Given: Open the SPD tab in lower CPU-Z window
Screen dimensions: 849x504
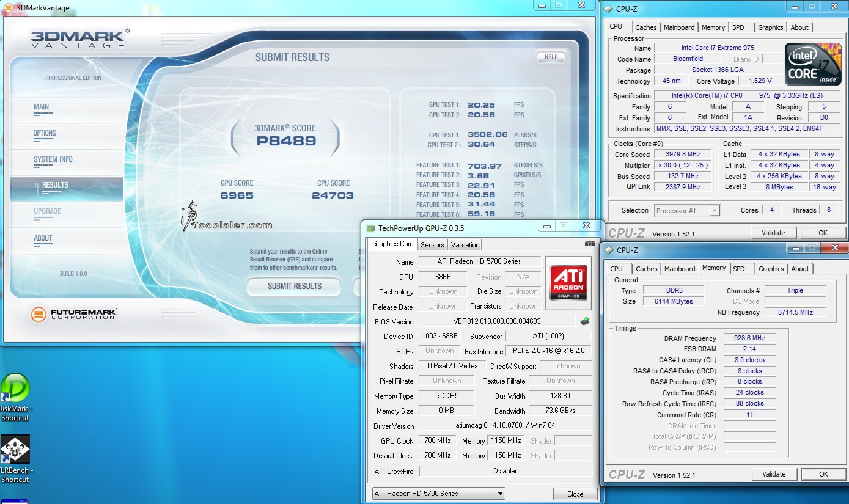Looking at the screenshot, I should (739, 269).
